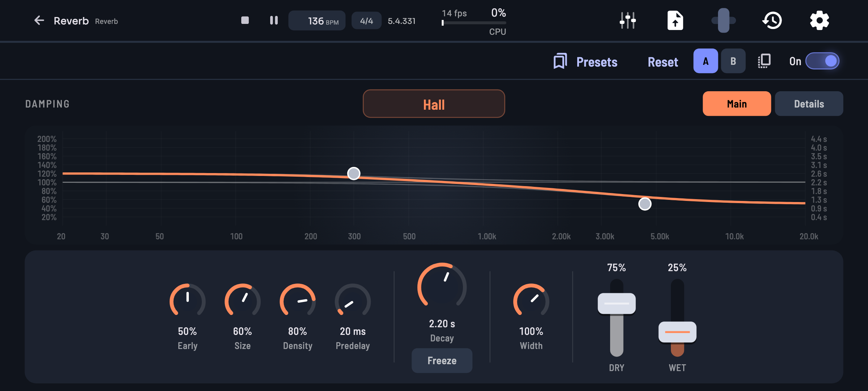Switch to the Details tab

(x=809, y=104)
